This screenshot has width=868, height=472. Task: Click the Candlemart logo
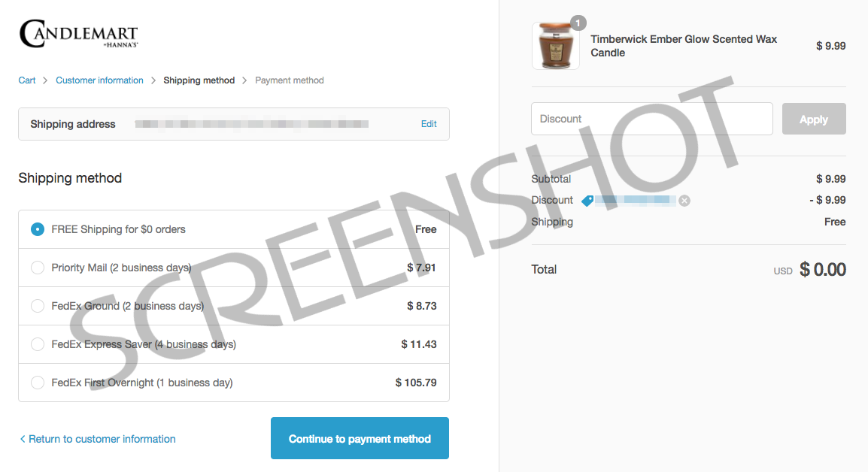pos(79,34)
